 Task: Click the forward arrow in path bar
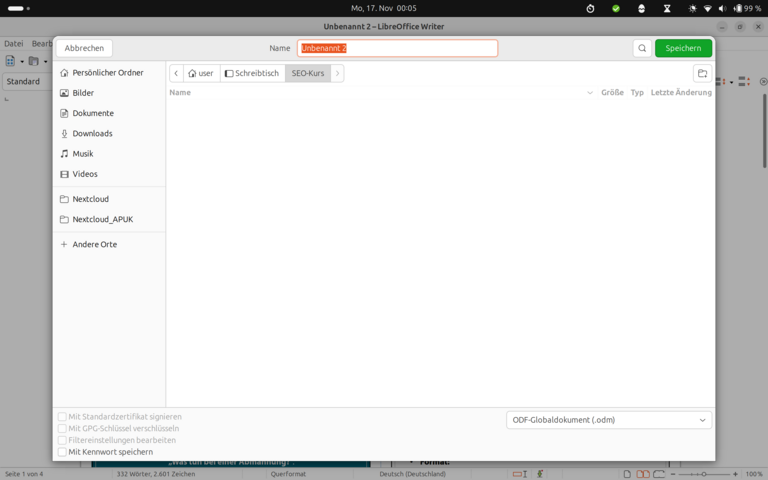(337, 73)
